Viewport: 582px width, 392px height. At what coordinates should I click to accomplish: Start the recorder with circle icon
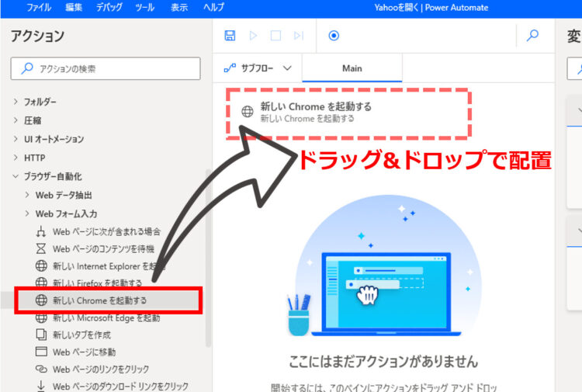point(334,36)
